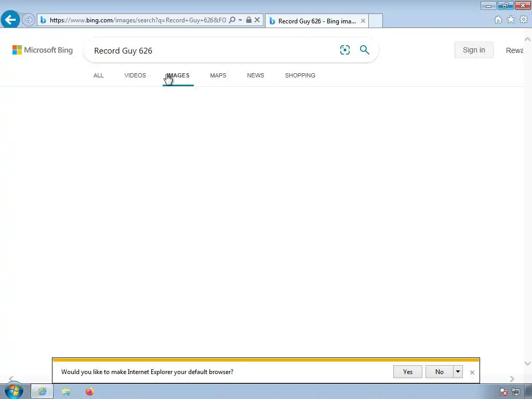The height and width of the screenshot is (399, 532).
Task: Go back with the browser Back arrow
Action: coord(10,20)
